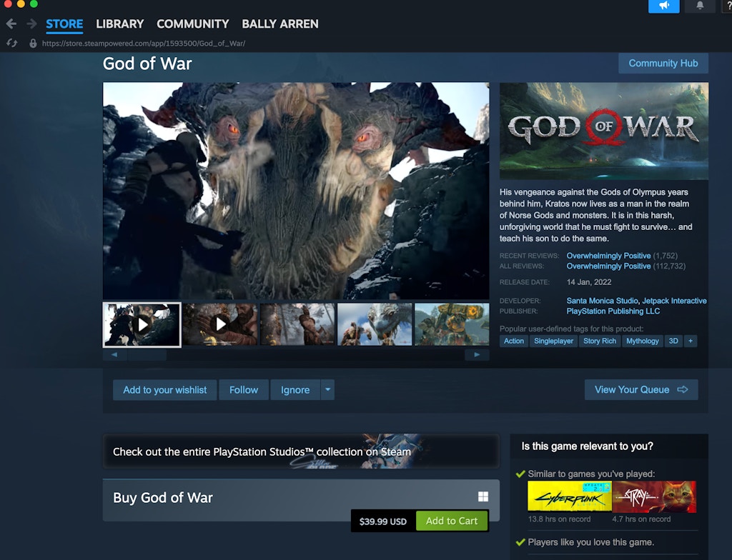Click the 4.7 hrs on record text
The width and height of the screenshot is (732, 560).
[641, 519]
